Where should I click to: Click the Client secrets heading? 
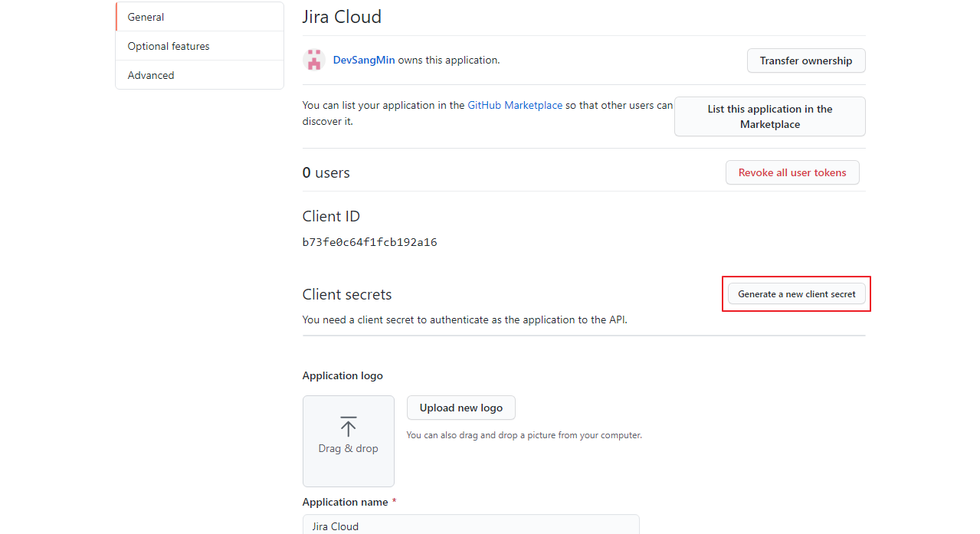347,294
